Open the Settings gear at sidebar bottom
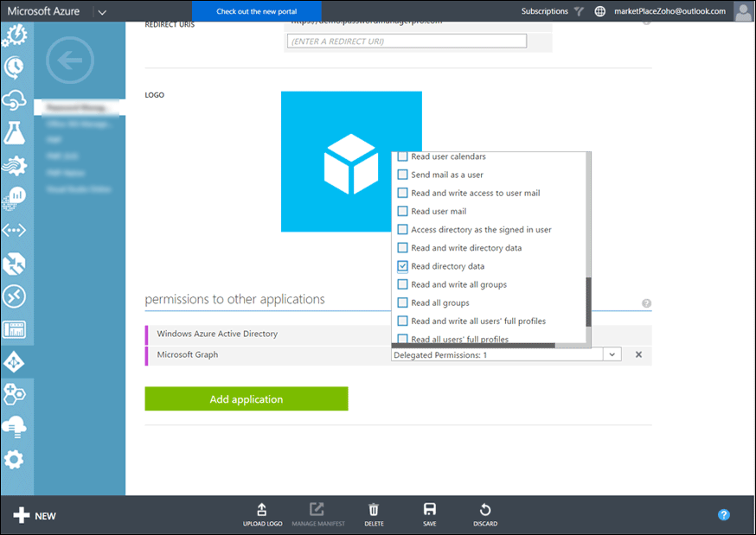This screenshot has width=756, height=535. (15, 460)
